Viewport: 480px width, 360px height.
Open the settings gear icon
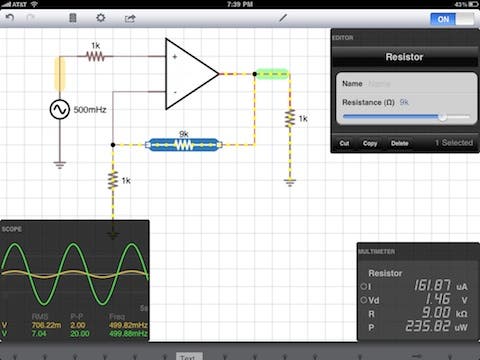coord(101,18)
